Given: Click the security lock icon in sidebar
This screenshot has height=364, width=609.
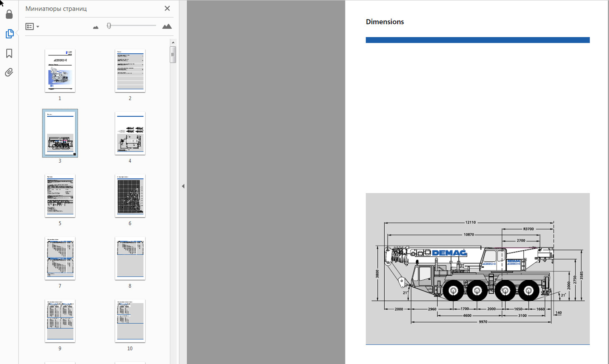Looking at the screenshot, I should coord(9,14).
